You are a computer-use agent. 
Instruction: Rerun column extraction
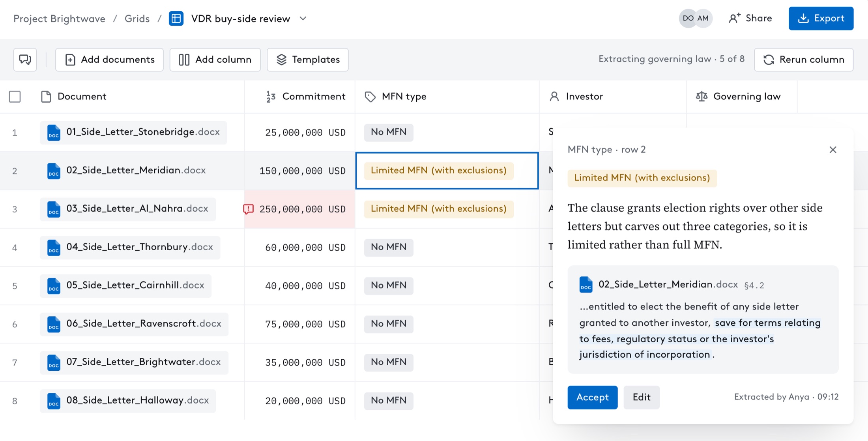[x=804, y=60]
